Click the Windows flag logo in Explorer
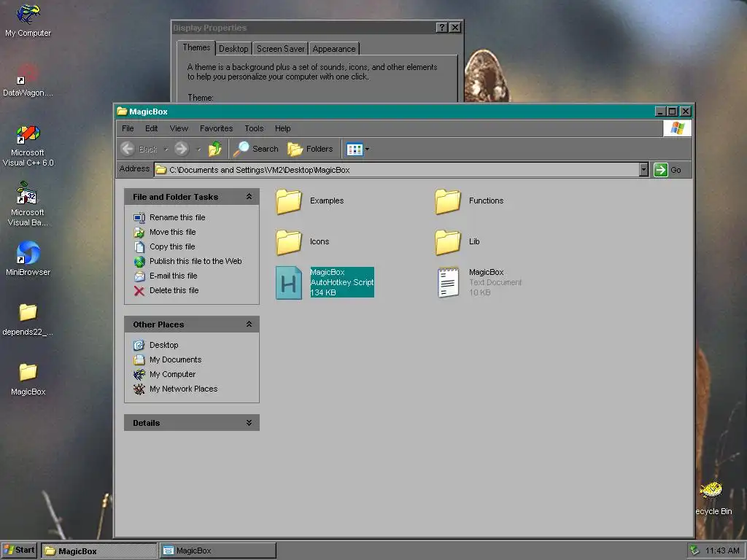The width and height of the screenshot is (747, 560). [677, 128]
